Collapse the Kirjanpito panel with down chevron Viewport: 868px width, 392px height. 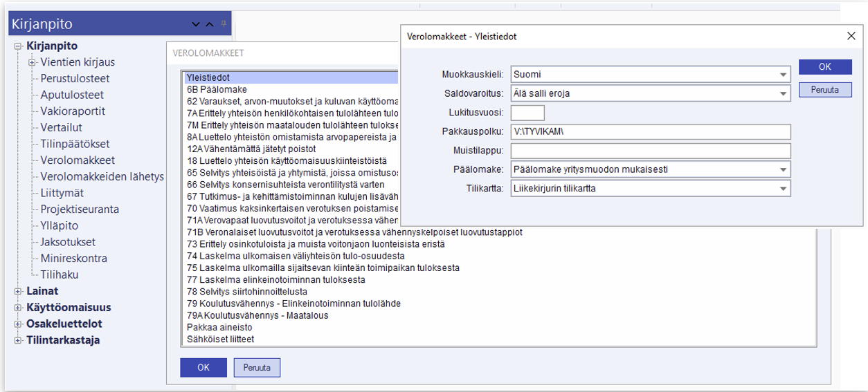pyautogui.click(x=196, y=25)
